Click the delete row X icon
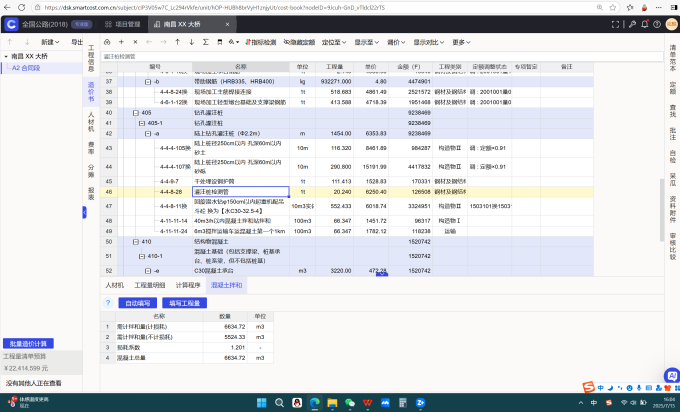This screenshot has width=680, height=412. point(135,42)
